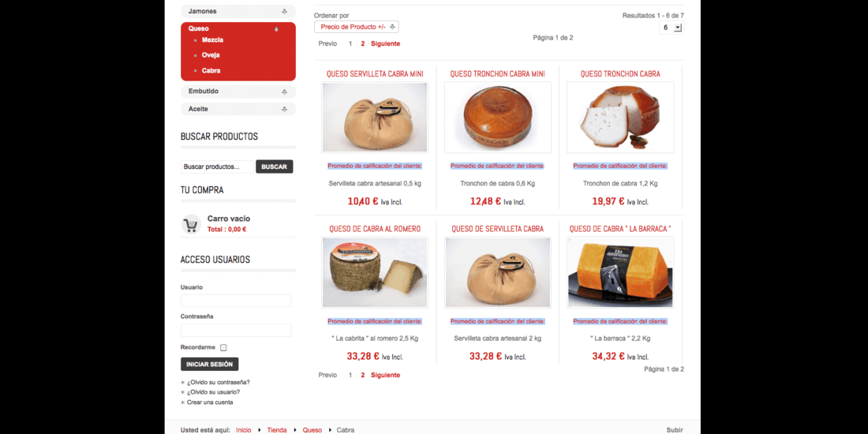Toggle the Recordarme checkbox
This screenshot has height=434, width=868.
click(x=223, y=348)
